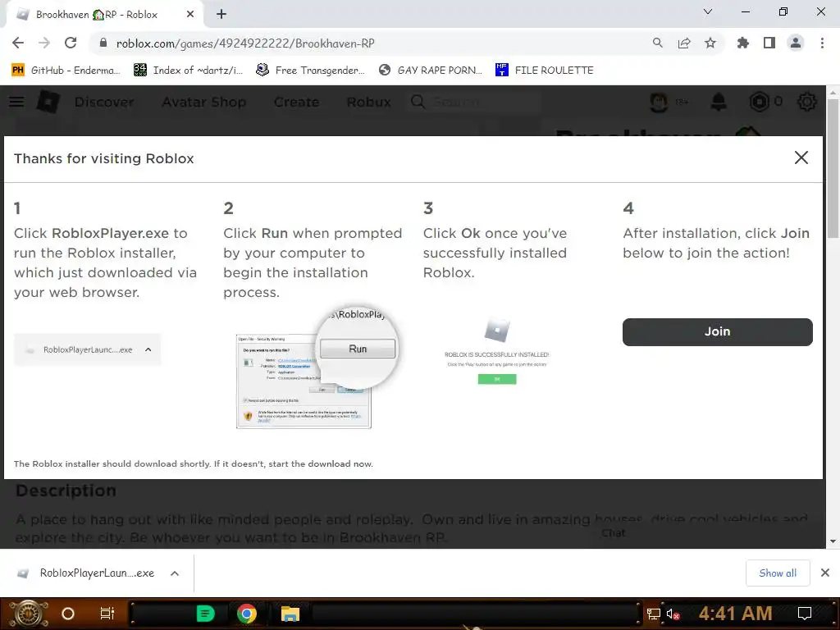840x630 pixels.
Task: Open the Discover menu item
Action: click(x=104, y=102)
